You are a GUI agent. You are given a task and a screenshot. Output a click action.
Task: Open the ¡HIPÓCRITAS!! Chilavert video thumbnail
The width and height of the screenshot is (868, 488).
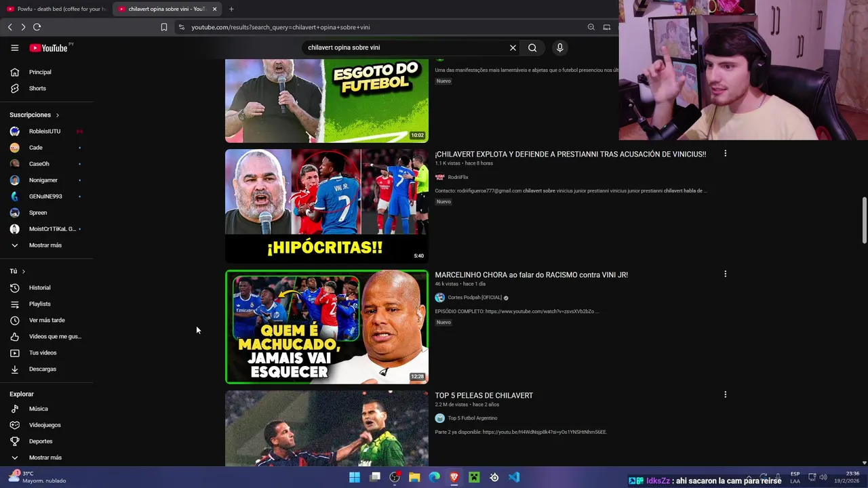coord(327,206)
